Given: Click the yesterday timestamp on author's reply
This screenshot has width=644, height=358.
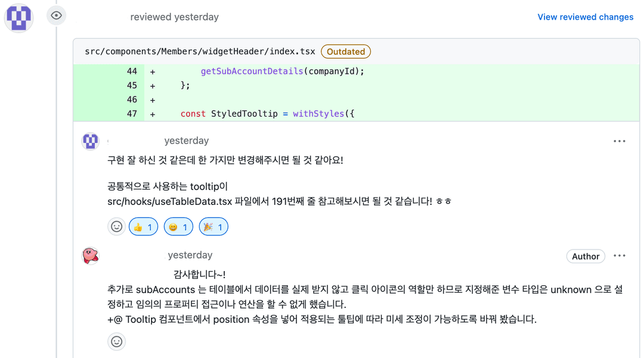Looking at the screenshot, I should 190,255.
